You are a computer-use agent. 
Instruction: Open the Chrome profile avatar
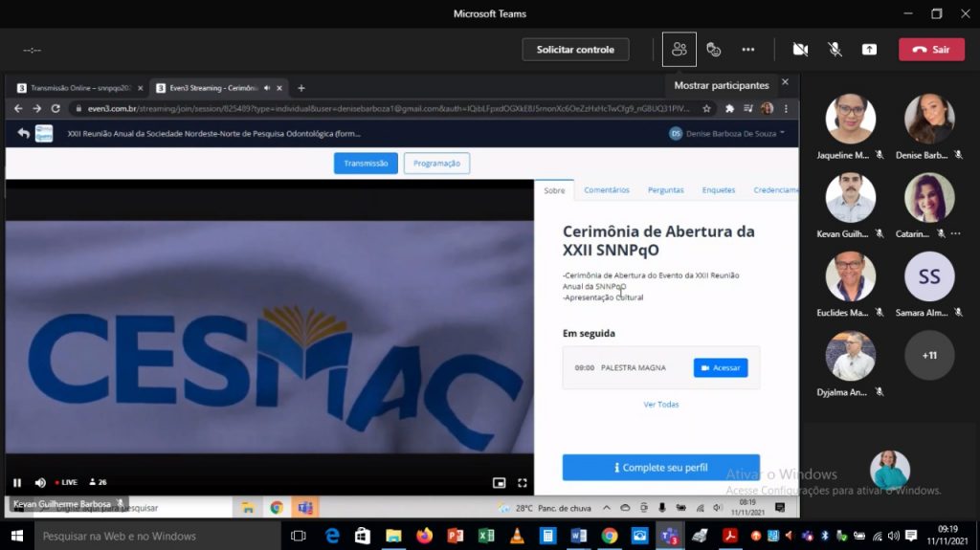[x=767, y=109]
